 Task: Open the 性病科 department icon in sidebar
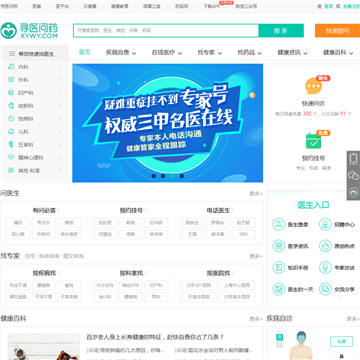11,118
